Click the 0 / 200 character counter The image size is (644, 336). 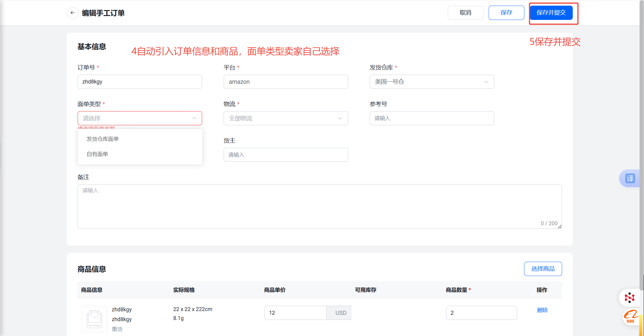tap(549, 223)
